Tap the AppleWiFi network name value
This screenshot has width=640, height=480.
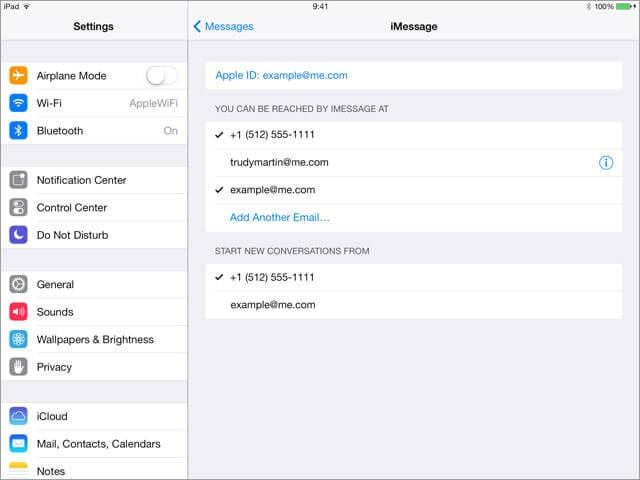coord(153,103)
